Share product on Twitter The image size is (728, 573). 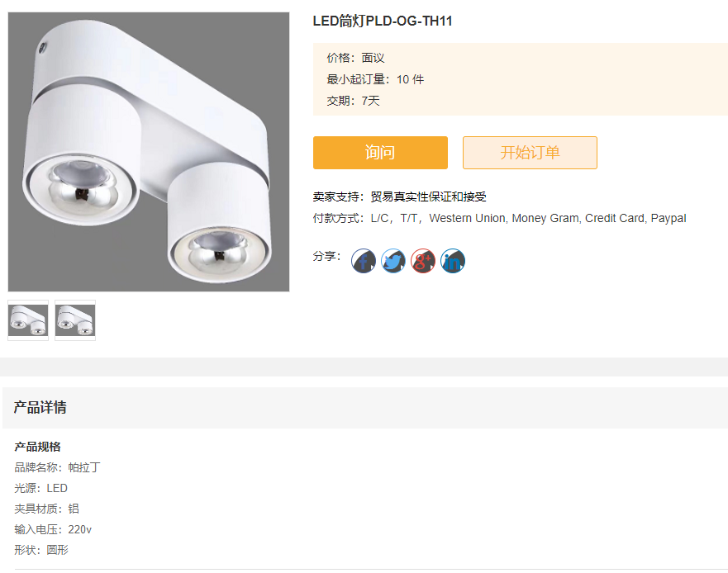pyautogui.click(x=393, y=261)
